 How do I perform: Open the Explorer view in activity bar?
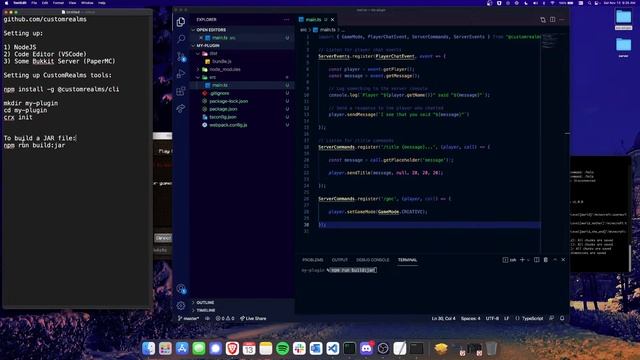click(x=181, y=22)
